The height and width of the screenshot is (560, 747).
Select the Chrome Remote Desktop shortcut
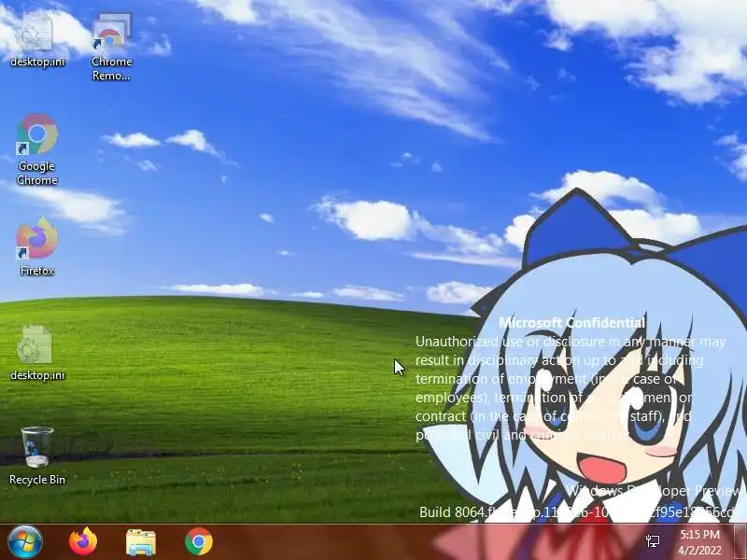(x=111, y=47)
